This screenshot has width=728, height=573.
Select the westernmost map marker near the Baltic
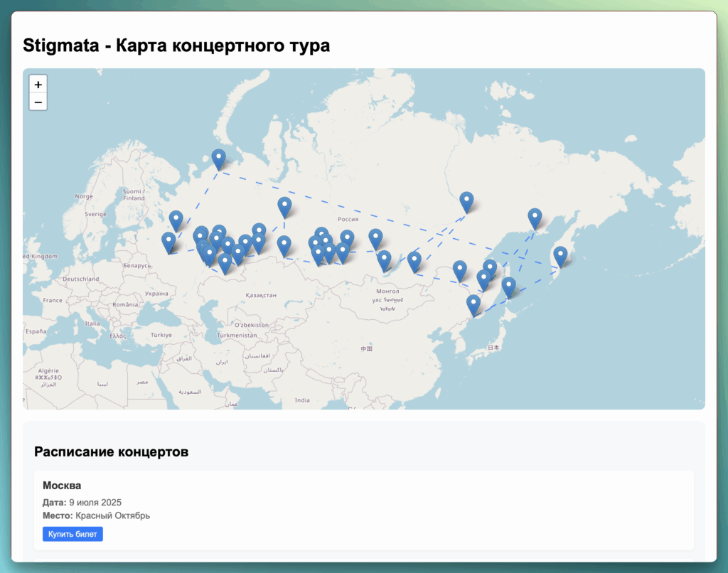168,243
